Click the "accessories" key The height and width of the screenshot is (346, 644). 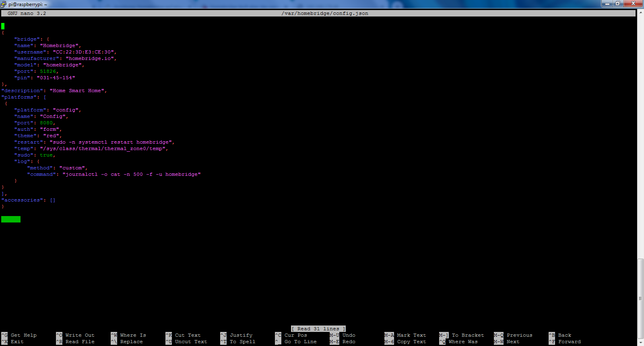(x=22, y=200)
